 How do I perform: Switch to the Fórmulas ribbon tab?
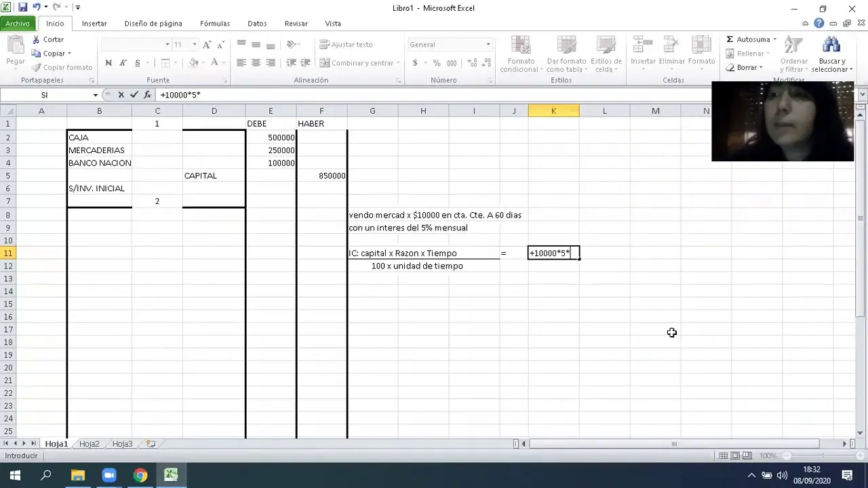point(214,23)
